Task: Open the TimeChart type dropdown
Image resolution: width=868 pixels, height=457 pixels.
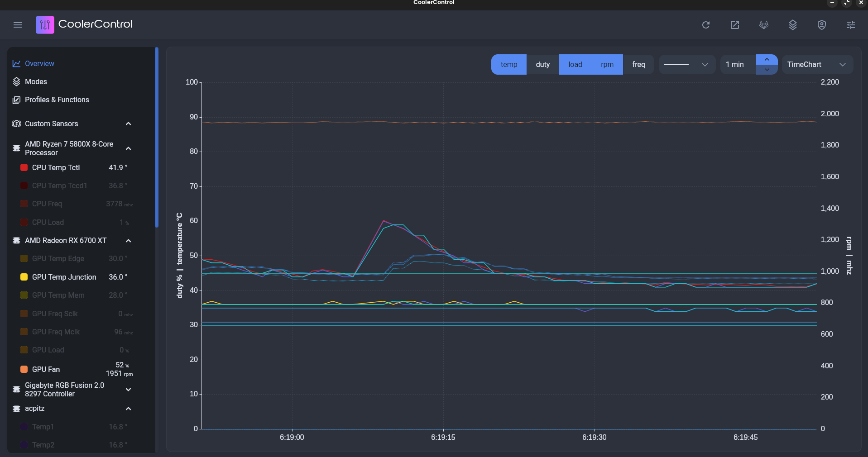Action: (817, 65)
